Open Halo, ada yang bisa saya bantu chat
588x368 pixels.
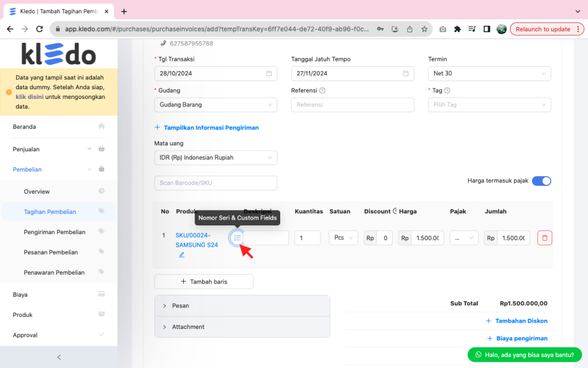[x=525, y=355]
